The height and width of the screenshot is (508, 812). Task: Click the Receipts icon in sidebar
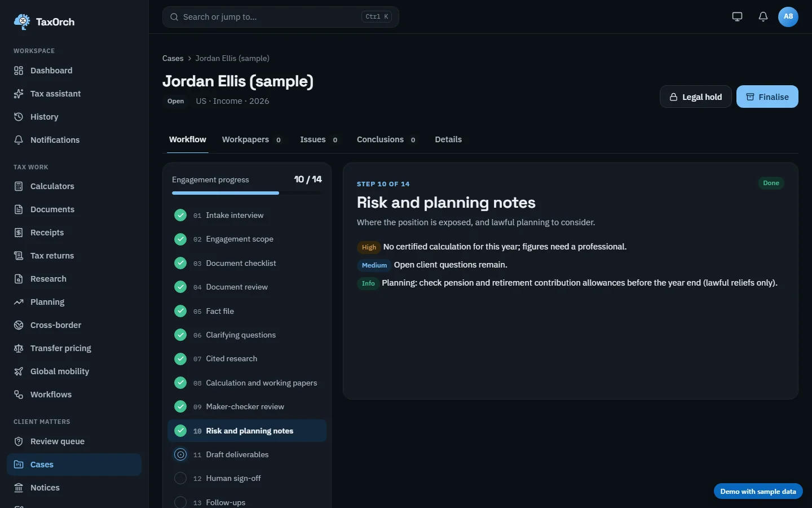tap(19, 233)
